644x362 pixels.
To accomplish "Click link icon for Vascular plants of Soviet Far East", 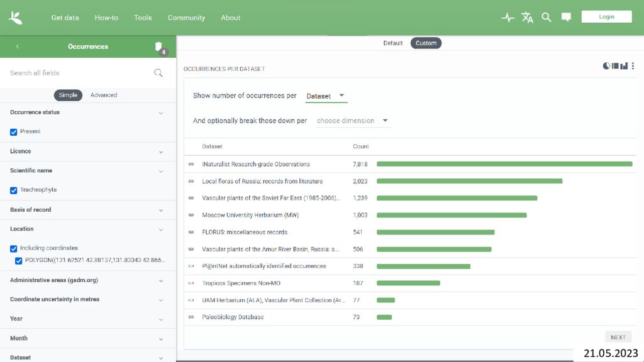I will click(x=191, y=198).
